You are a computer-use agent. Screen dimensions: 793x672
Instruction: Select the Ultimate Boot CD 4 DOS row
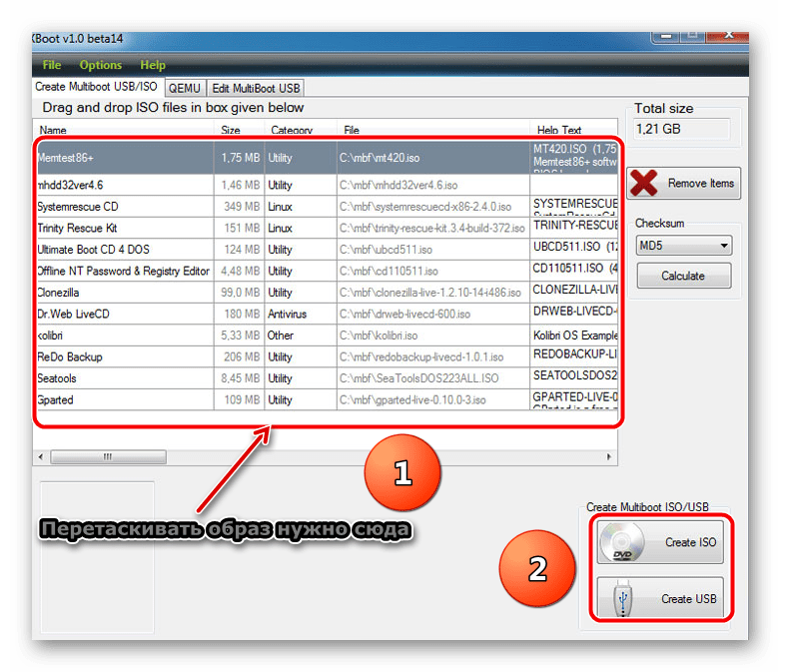click(x=328, y=250)
